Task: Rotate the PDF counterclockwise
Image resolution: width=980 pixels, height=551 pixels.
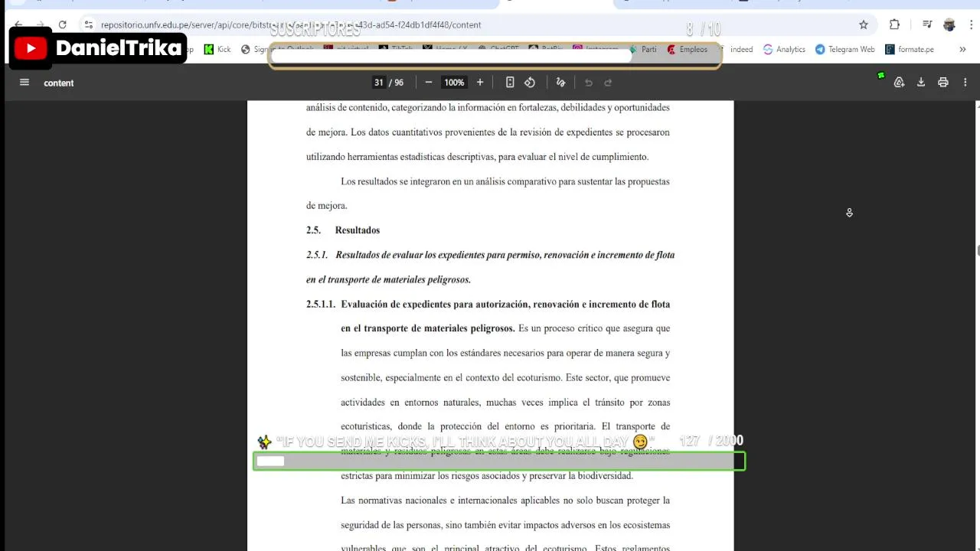Action: pyautogui.click(x=530, y=83)
